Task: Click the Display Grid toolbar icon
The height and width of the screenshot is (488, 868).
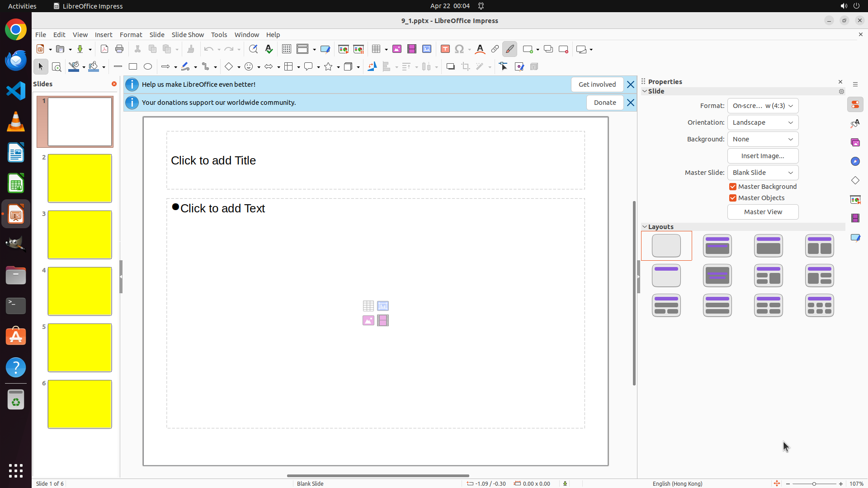Action: [286, 49]
